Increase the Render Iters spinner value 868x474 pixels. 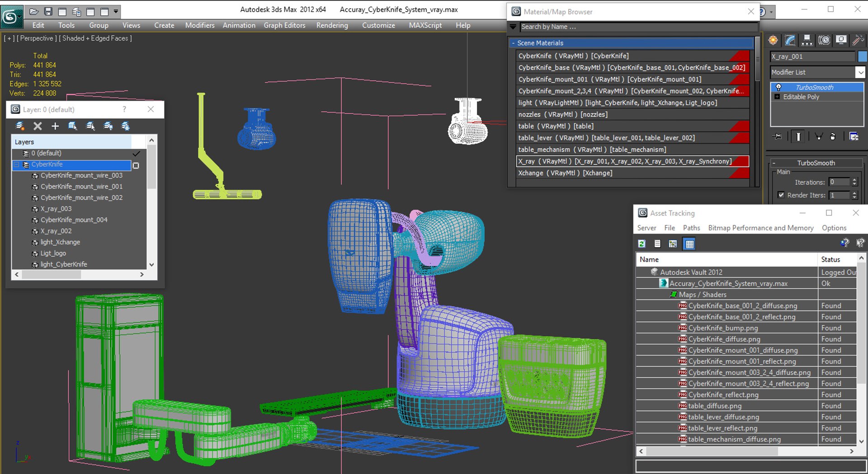point(854,193)
